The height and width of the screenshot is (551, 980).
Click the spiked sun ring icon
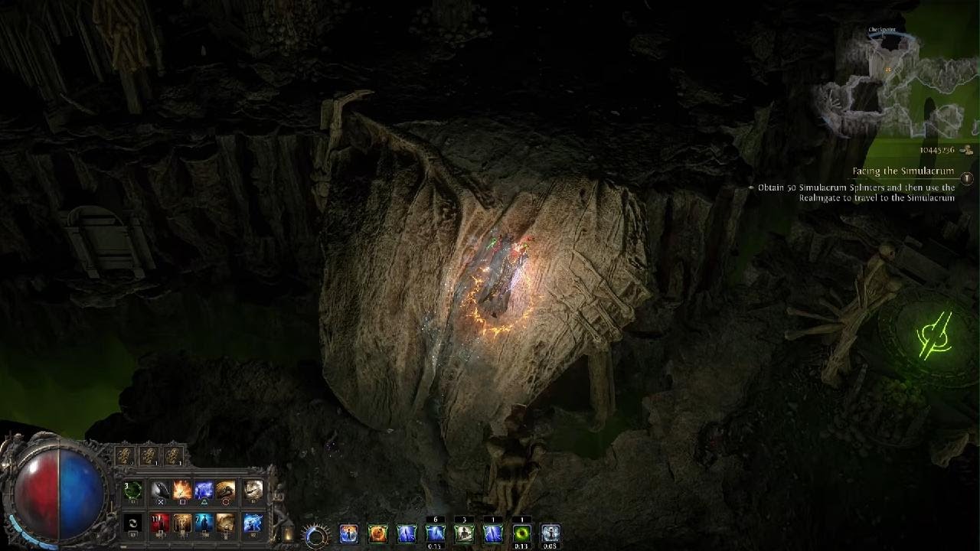[316, 535]
